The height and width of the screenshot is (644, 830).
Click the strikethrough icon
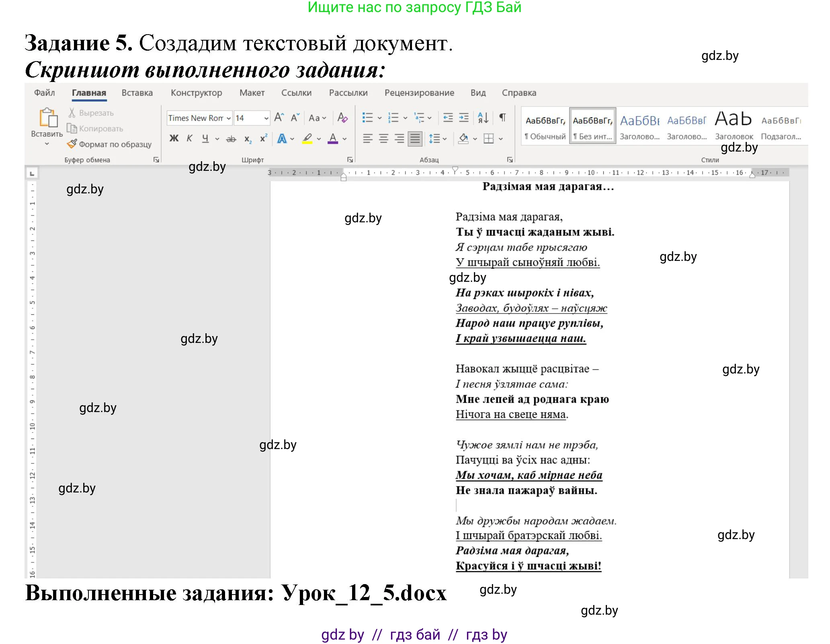[x=231, y=139]
